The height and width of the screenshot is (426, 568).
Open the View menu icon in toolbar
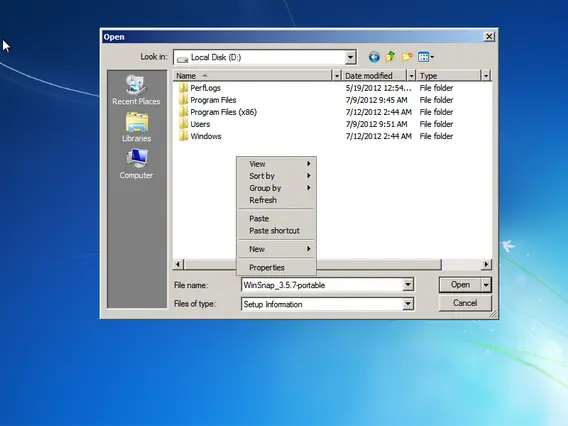click(x=426, y=57)
